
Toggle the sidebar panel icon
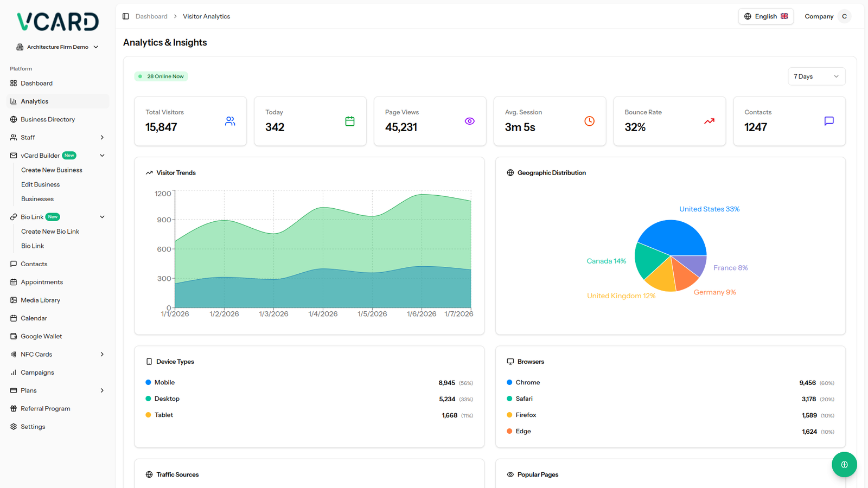126,16
